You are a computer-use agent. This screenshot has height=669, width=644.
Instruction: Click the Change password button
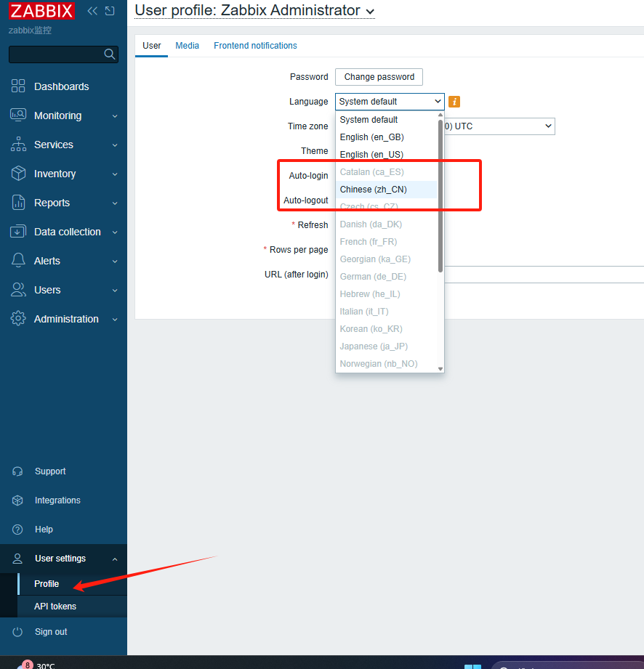[x=379, y=77]
